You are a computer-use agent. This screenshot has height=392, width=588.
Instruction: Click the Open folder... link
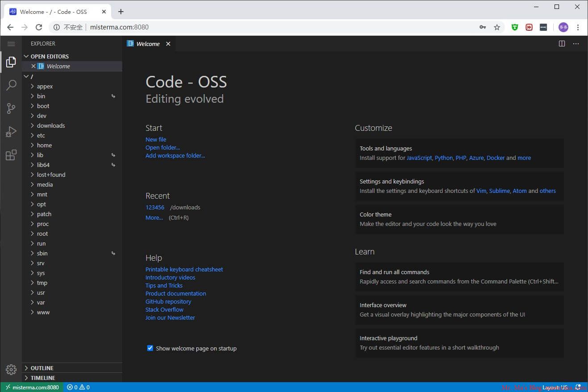point(163,147)
